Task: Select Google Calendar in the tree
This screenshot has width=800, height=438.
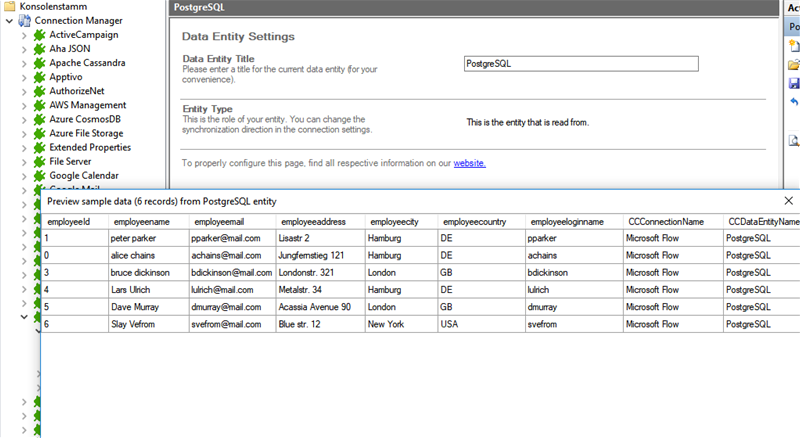Action: 84,175
